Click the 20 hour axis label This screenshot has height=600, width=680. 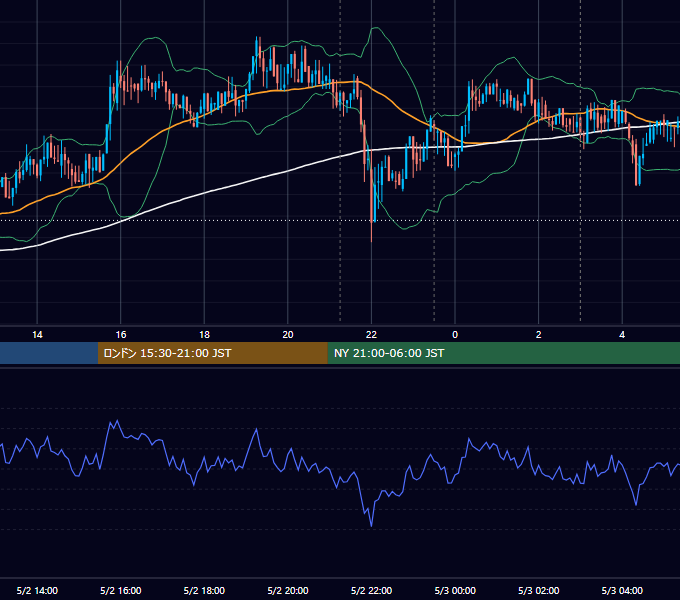tap(288, 335)
